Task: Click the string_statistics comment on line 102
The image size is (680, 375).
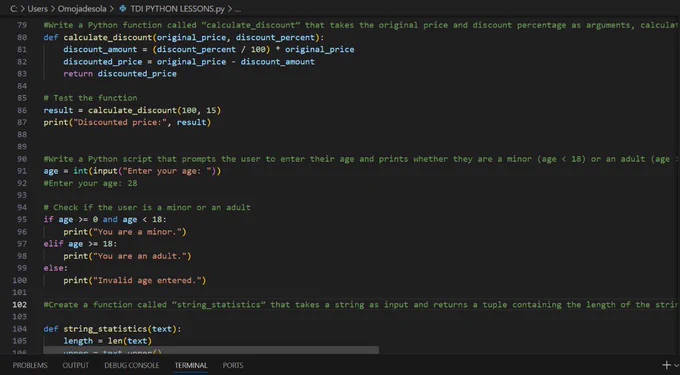Action: point(361,304)
